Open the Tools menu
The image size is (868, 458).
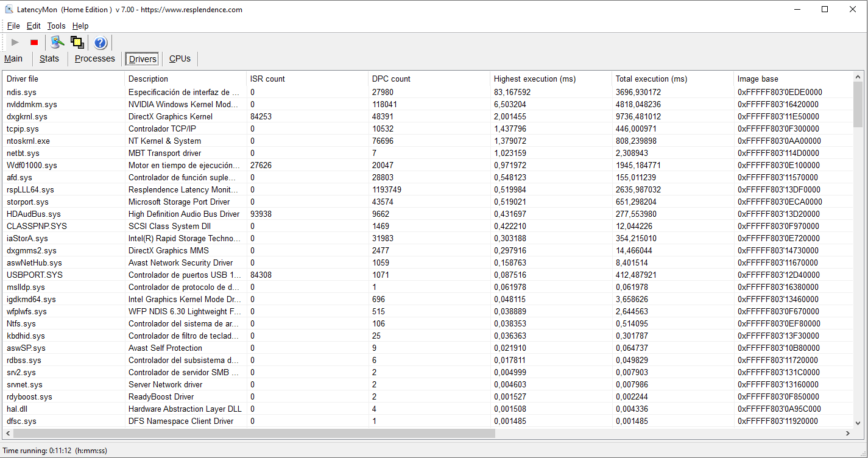[x=56, y=26]
